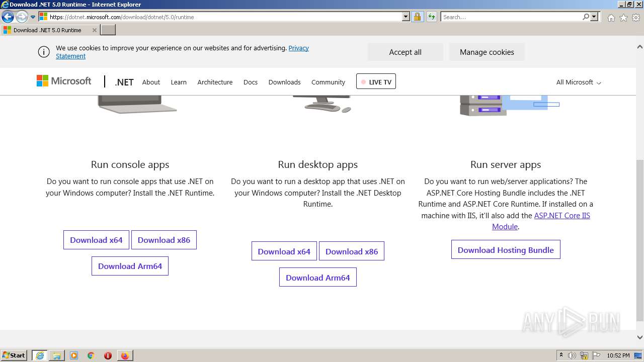The width and height of the screenshot is (644, 362).
Task: Download x64 .NET Runtime for console apps
Action: tap(96, 240)
